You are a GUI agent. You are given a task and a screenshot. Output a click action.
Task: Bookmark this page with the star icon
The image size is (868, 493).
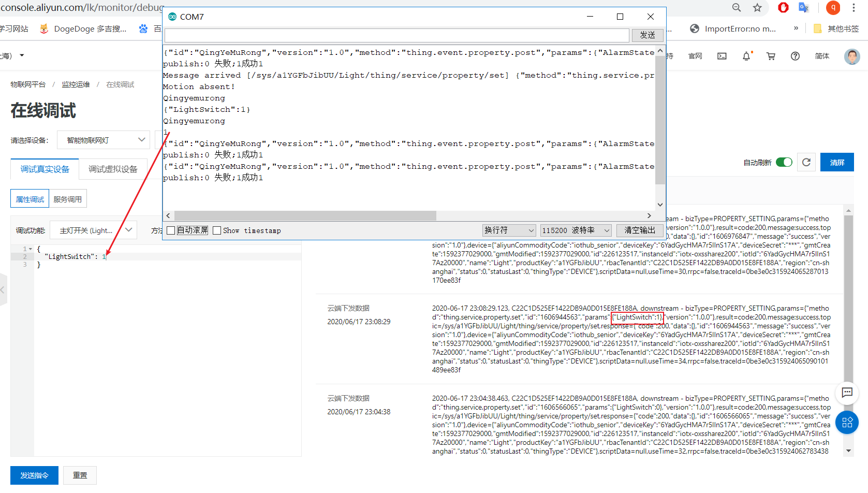(x=757, y=7)
